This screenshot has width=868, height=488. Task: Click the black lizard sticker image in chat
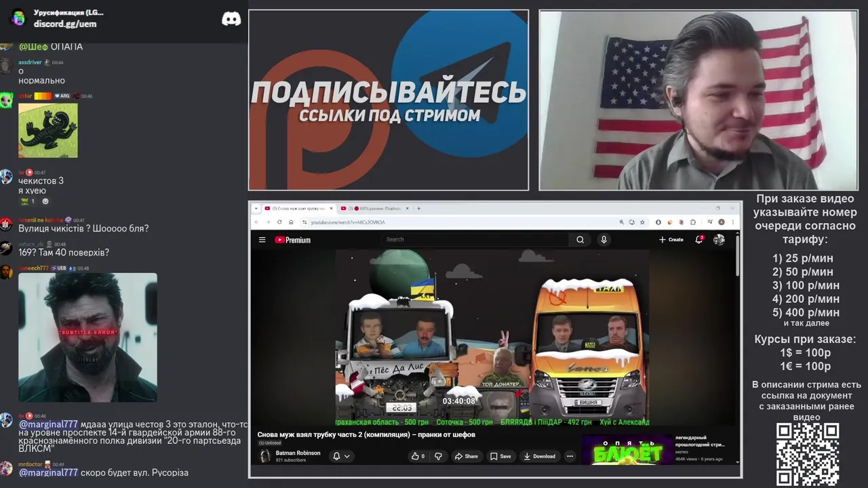coord(47,130)
